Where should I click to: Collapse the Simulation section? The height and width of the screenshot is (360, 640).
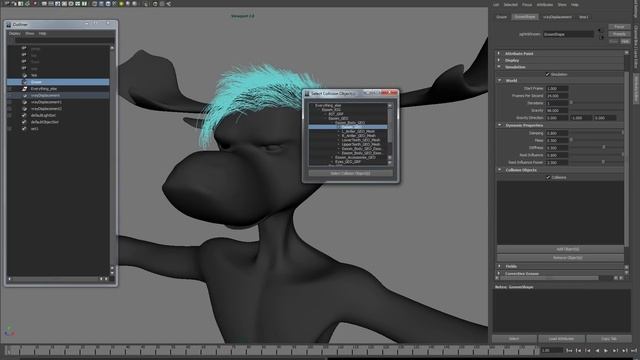499,67
